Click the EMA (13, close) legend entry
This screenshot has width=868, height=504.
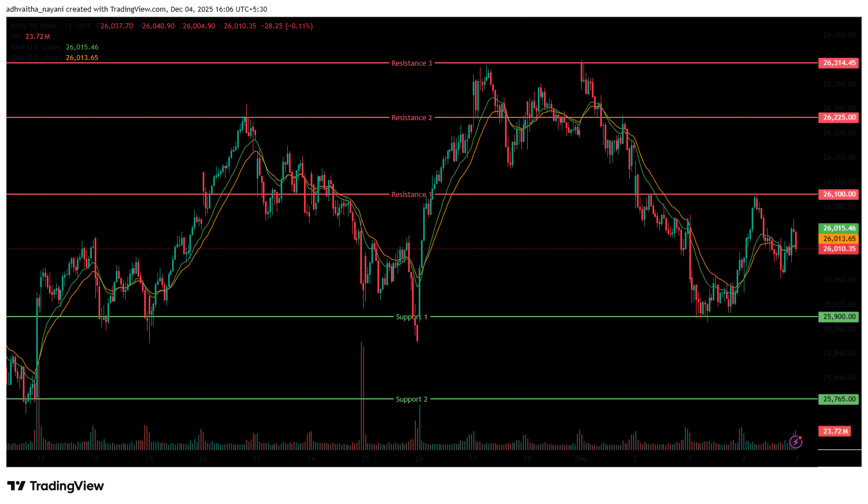click(x=36, y=47)
